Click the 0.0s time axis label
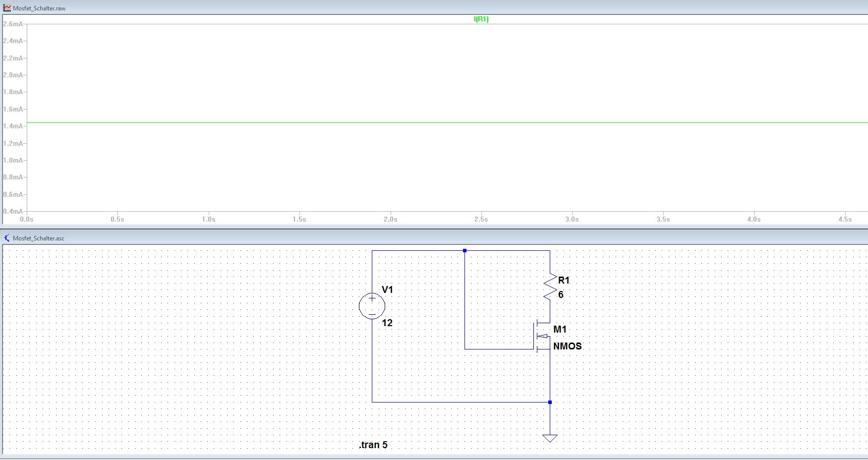 point(27,219)
